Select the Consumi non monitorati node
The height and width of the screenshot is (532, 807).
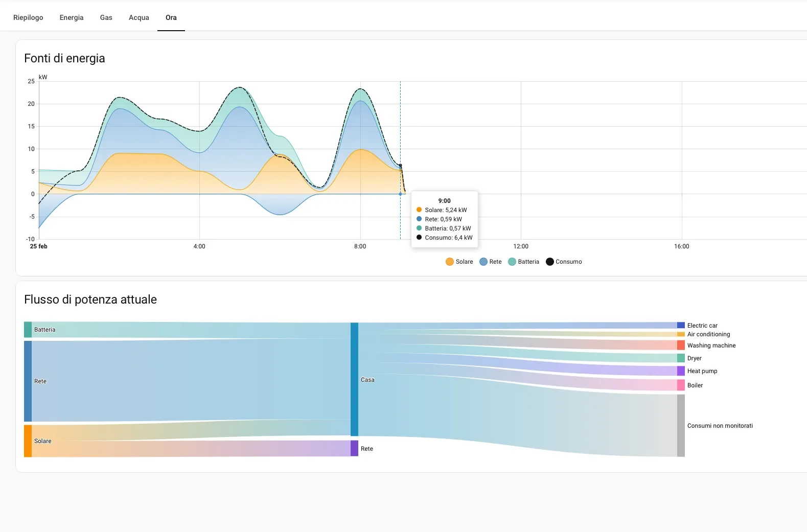tap(681, 426)
